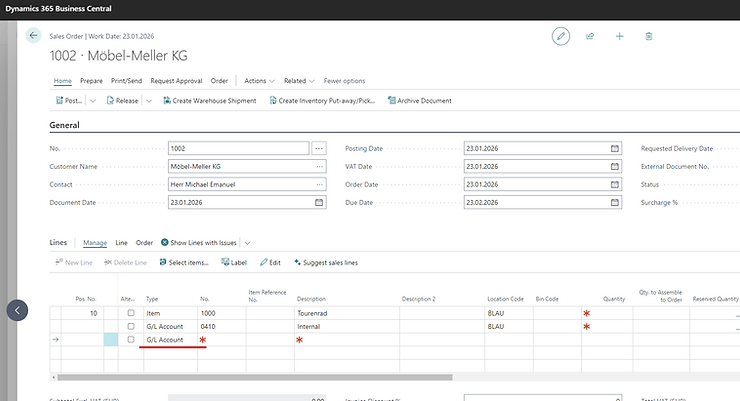Click the Customer Name input field

(x=239, y=166)
